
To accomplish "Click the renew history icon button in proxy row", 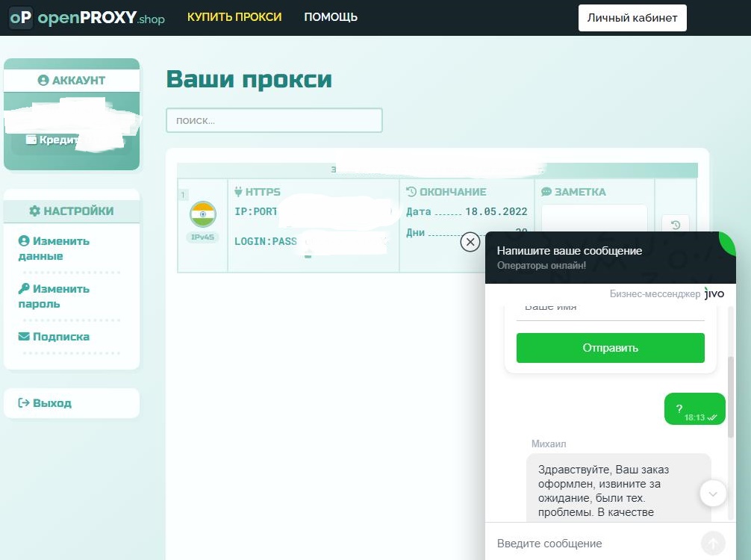I will (676, 224).
